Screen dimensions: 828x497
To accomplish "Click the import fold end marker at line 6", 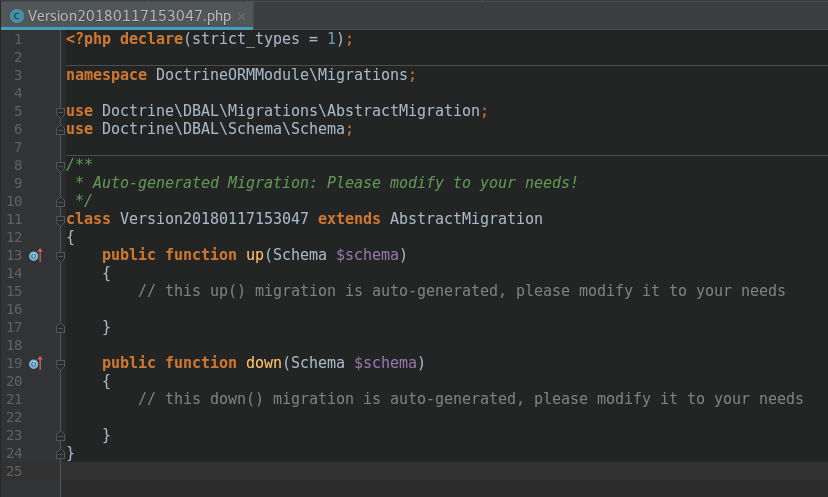I will 60,130.
